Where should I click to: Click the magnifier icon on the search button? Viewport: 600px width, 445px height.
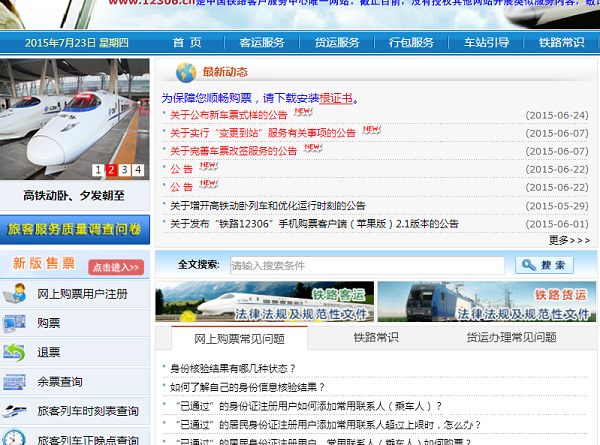[x=529, y=265]
